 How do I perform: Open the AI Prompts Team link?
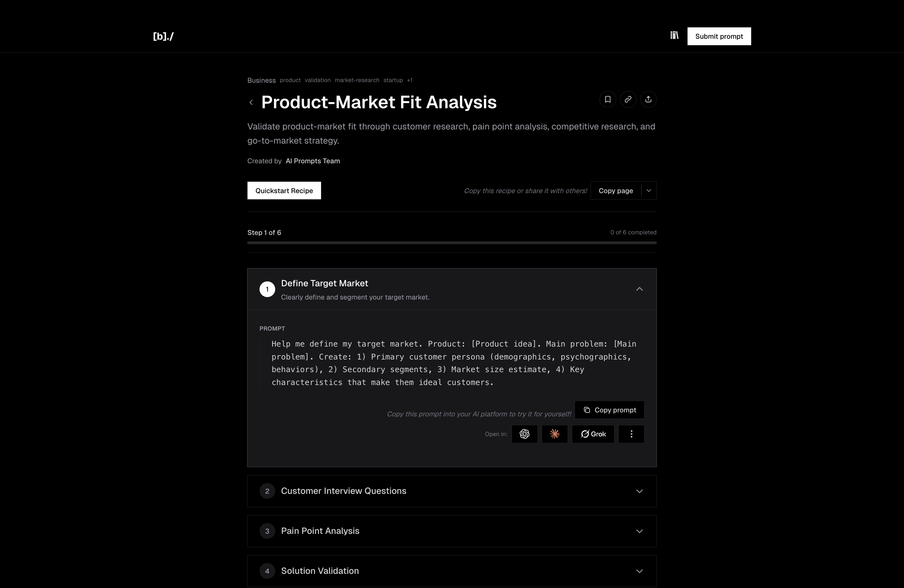click(x=313, y=161)
